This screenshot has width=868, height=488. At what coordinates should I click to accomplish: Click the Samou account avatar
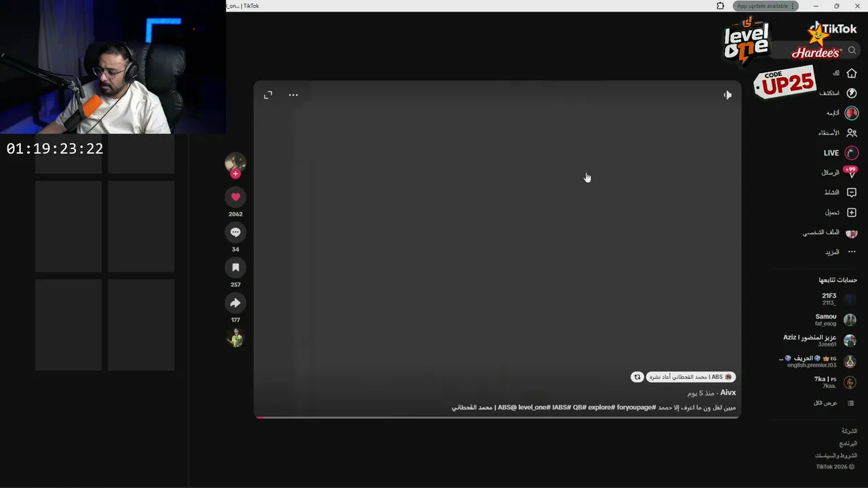point(850,320)
